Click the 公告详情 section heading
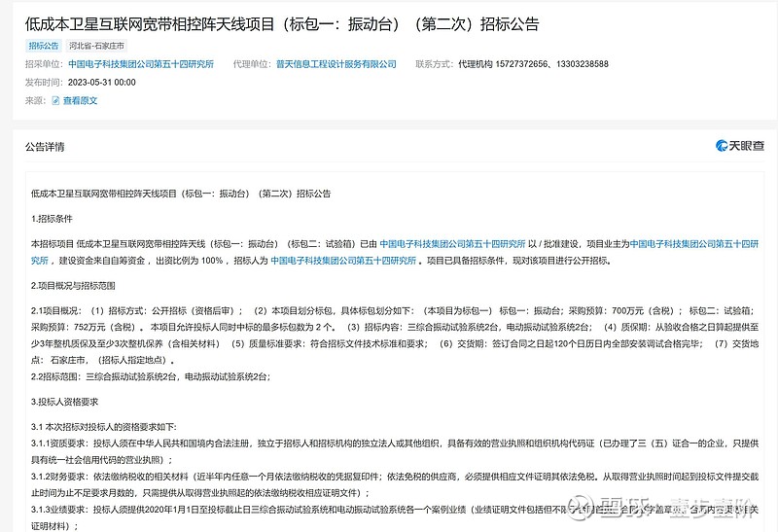 click(x=45, y=147)
